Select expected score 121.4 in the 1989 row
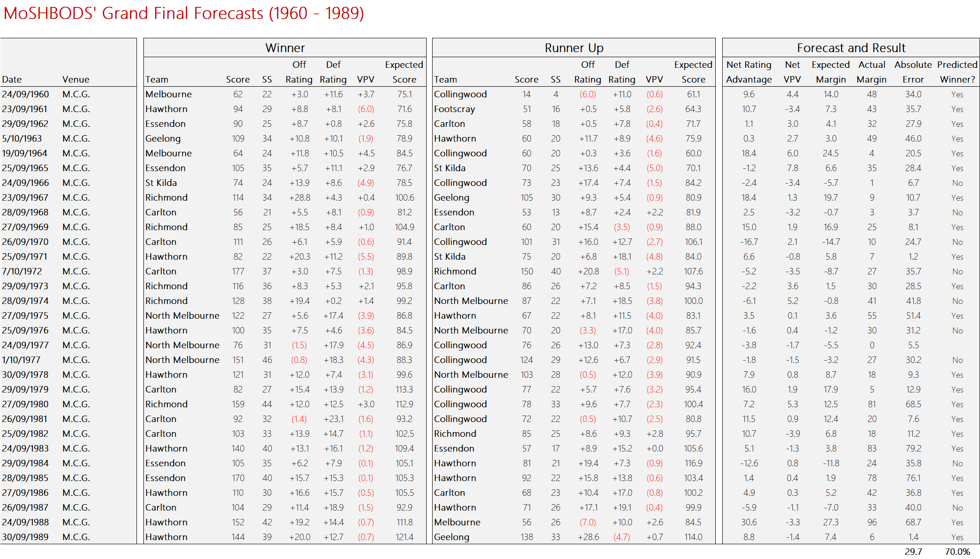The width and height of the screenshot is (980, 559). 404,537
